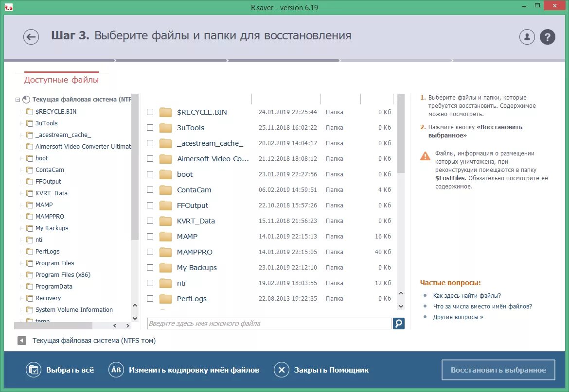The image size is (569, 392).
Task: Click Восстановить выбранное button
Action: pyautogui.click(x=498, y=370)
